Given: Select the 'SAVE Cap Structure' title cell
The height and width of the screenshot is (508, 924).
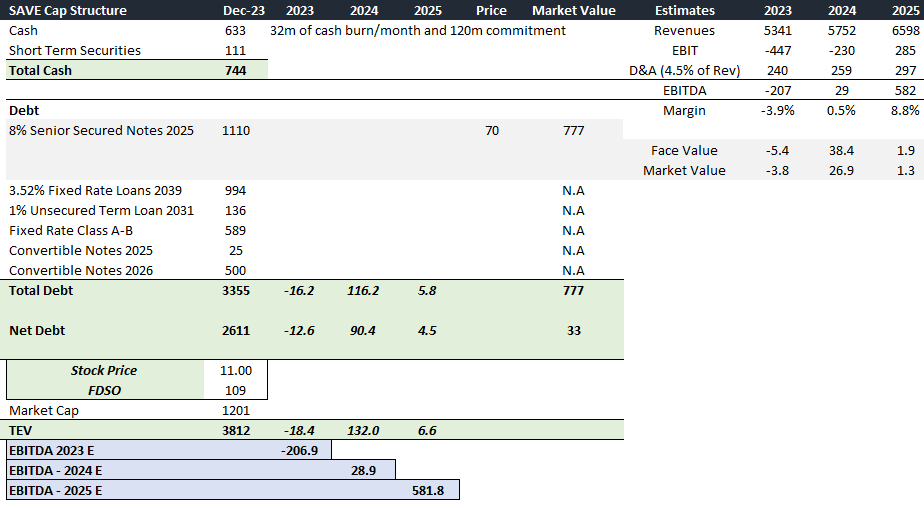Looking at the screenshot, I should [x=67, y=11].
